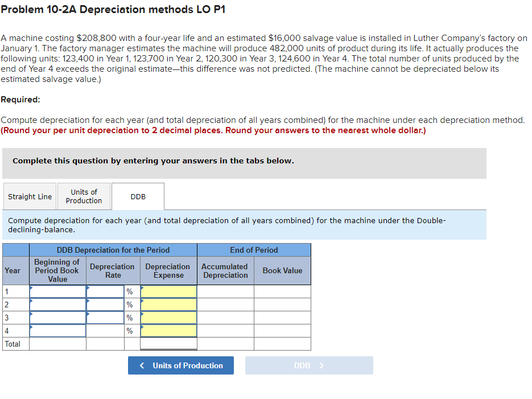Click Total Depreciation Expense cell
Screen dimensions: 532x399
[168, 344]
